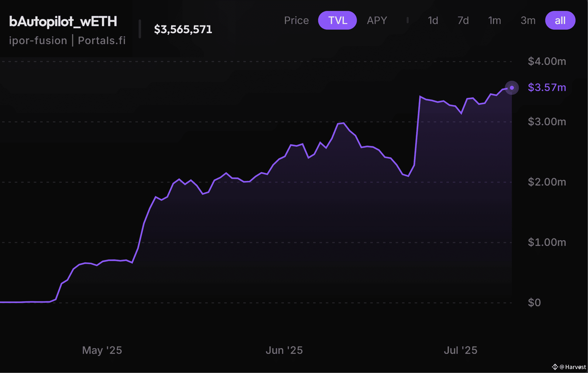
Task: Open the Portals.fi label
Action: [102, 40]
